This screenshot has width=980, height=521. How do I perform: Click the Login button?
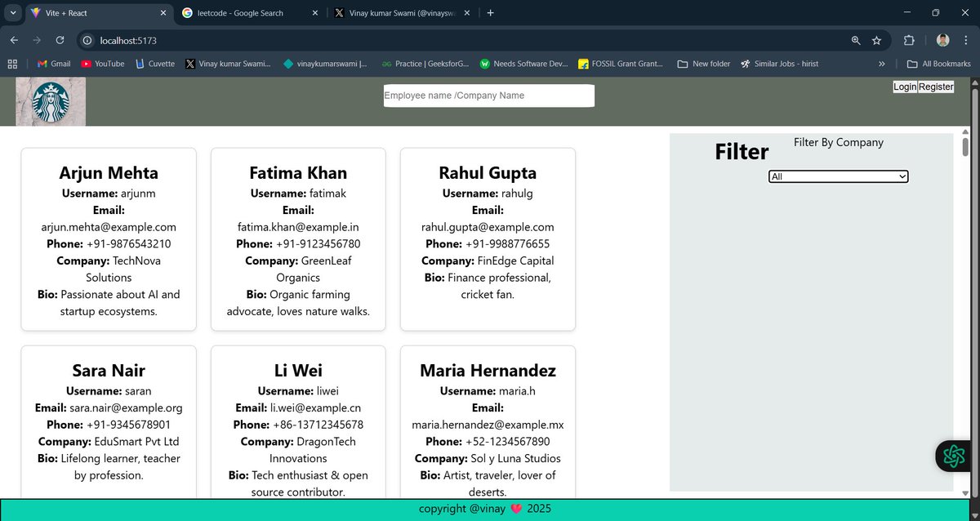905,87
